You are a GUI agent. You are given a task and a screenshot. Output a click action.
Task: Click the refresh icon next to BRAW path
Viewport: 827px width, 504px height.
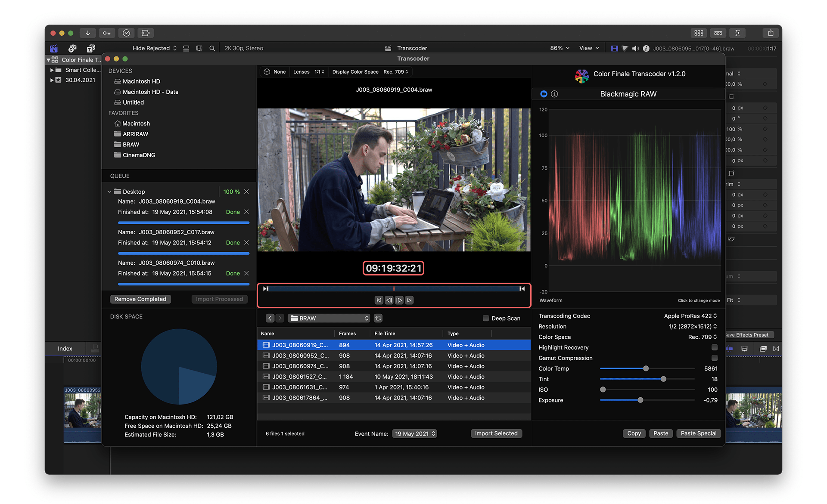[x=378, y=318]
